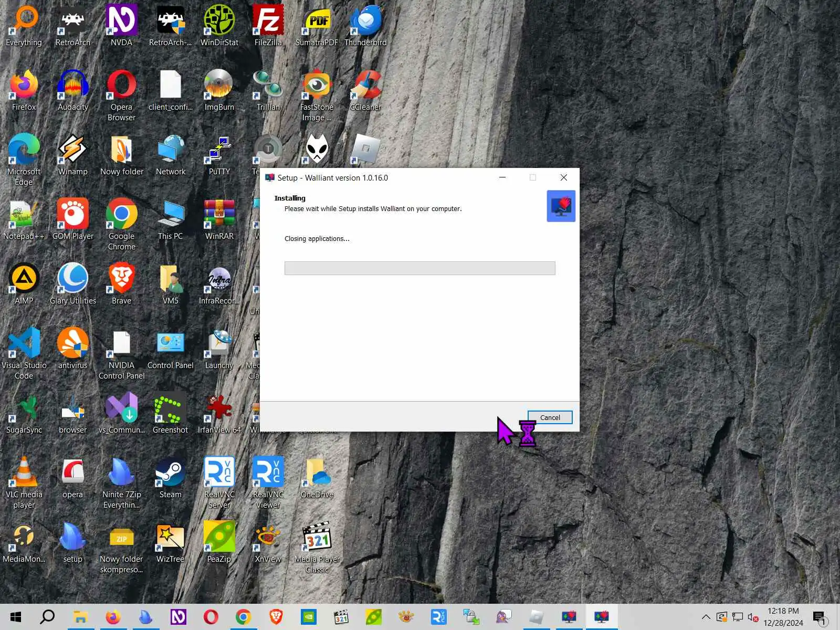This screenshot has height=630, width=840.
Task: Select the Audacity desktop icon
Action: pyautogui.click(x=73, y=90)
